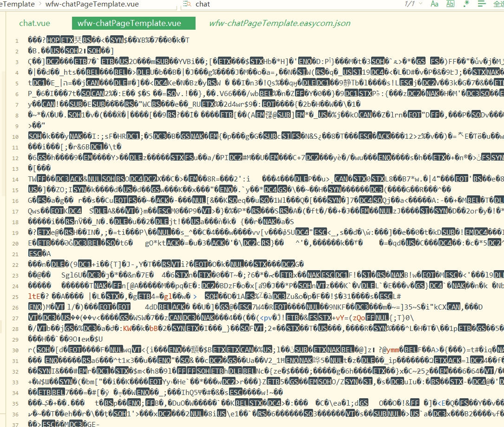
Task: Click line number 34 in the gutter
Action: click(15, 393)
